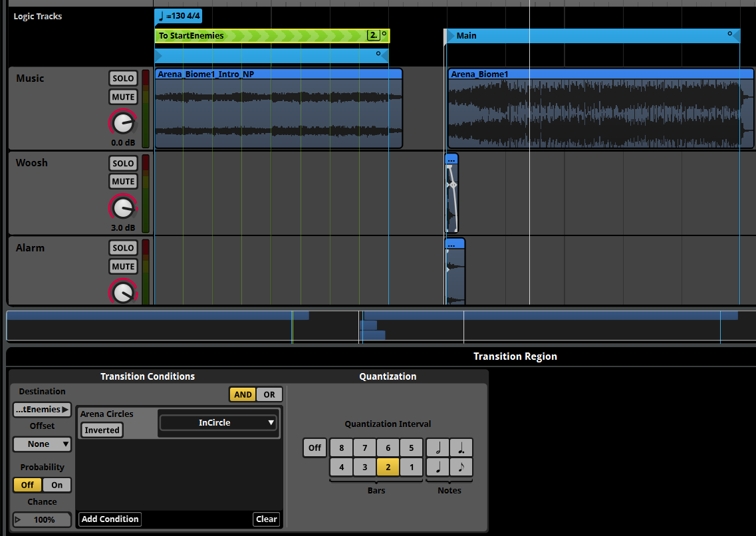Select the quarter note quantization icon
Screen dimensions: 756x536
tap(438, 467)
